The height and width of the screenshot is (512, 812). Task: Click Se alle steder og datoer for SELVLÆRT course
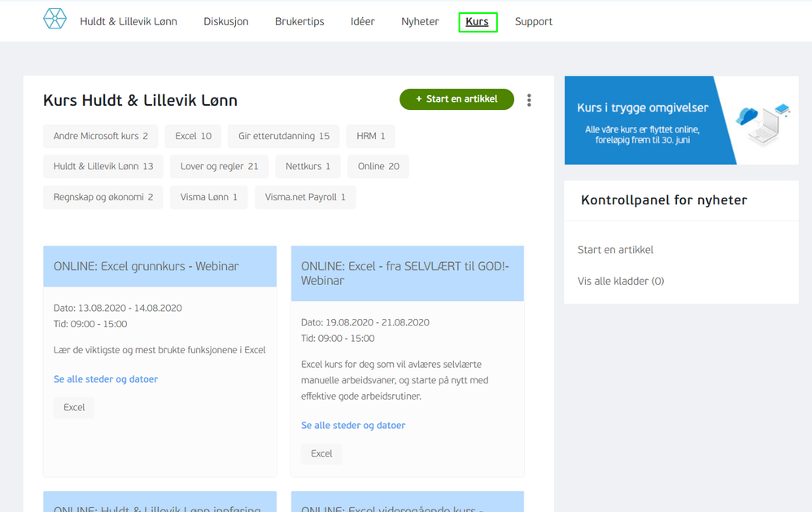353,425
